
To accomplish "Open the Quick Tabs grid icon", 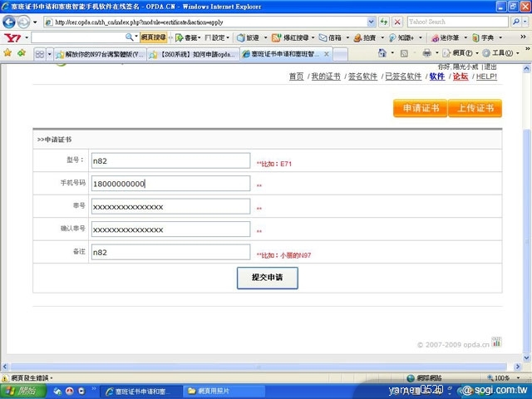I will pyautogui.click(x=40, y=53).
